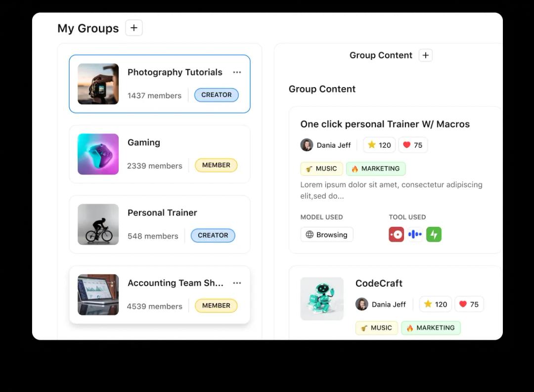Add new content with the Group Content plus button
This screenshot has width=534, height=392.
pyautogui.click(x=425, y=55)
